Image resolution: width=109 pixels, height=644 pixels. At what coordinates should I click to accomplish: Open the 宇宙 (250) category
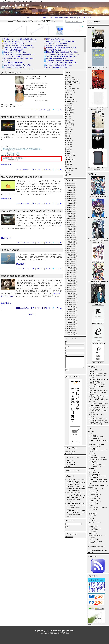(68, 75)
